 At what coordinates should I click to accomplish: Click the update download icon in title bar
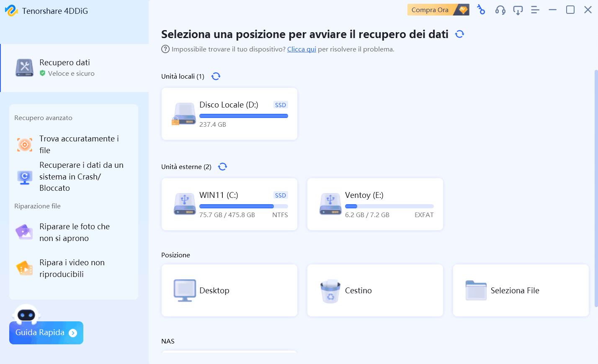[x=518, y=10]
